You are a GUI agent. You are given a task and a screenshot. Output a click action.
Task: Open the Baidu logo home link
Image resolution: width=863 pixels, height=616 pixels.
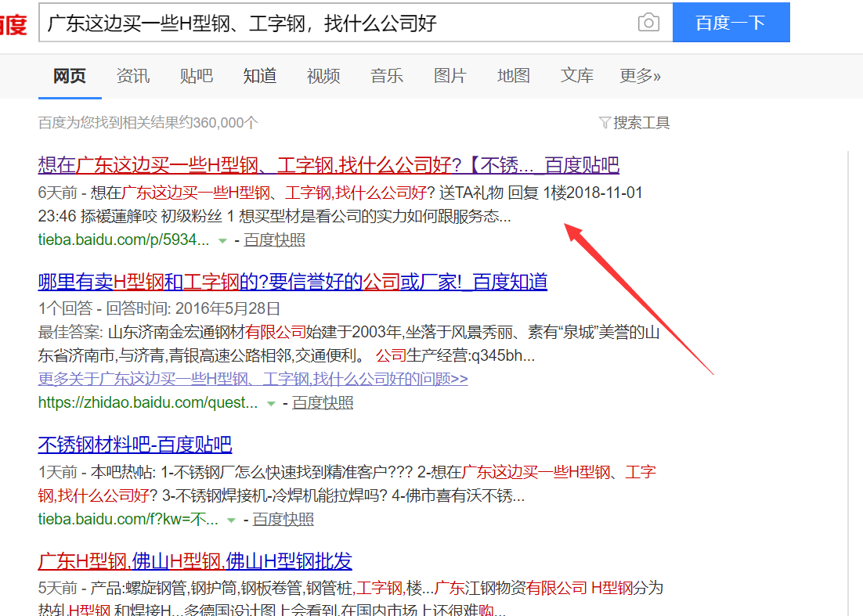click(x=13, y=23)
